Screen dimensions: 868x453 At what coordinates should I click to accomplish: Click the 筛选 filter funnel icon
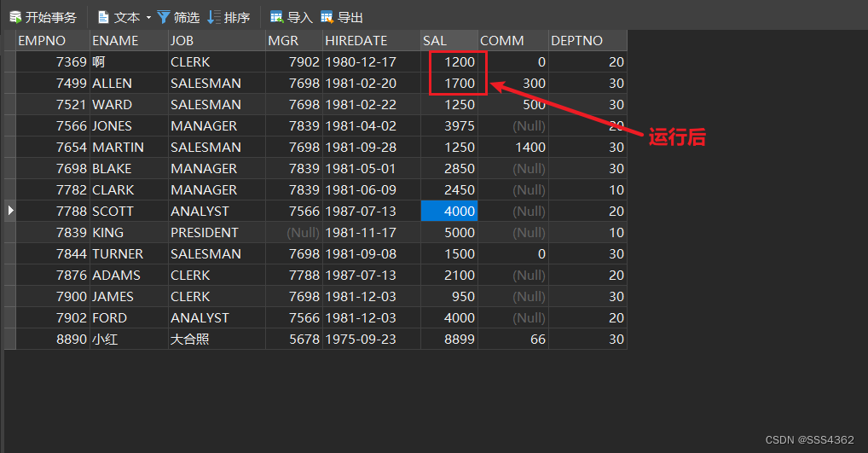[x=164, y=18]
